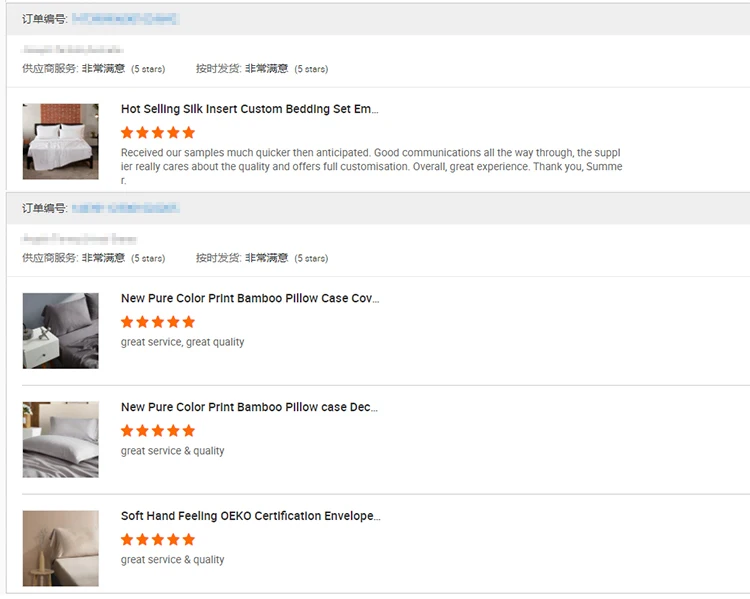Click the "great service, great quality" review text
The width and height of the screenshot is (750, 599).
point(182,342)
